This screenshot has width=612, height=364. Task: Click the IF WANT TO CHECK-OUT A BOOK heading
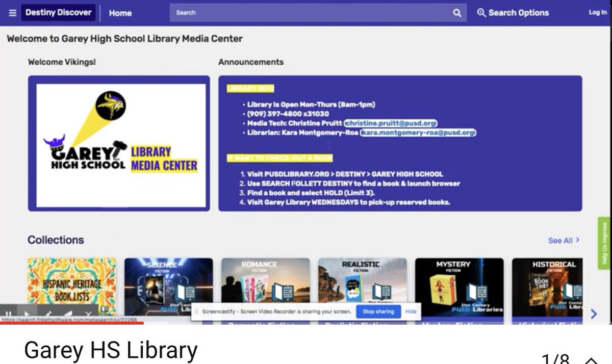click(279, 158)
